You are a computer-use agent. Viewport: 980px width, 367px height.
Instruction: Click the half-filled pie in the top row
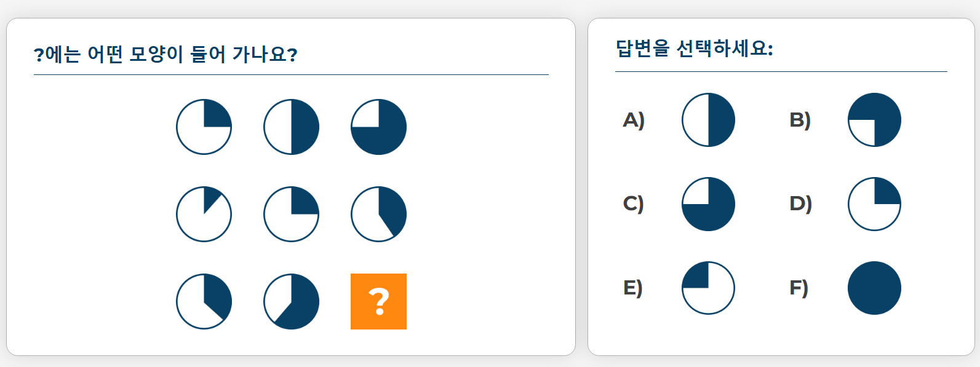point(291,126)
